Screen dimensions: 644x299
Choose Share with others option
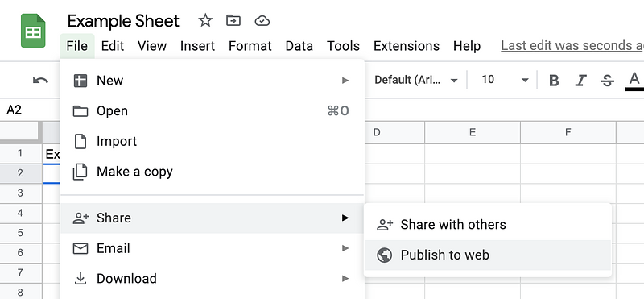488,225
